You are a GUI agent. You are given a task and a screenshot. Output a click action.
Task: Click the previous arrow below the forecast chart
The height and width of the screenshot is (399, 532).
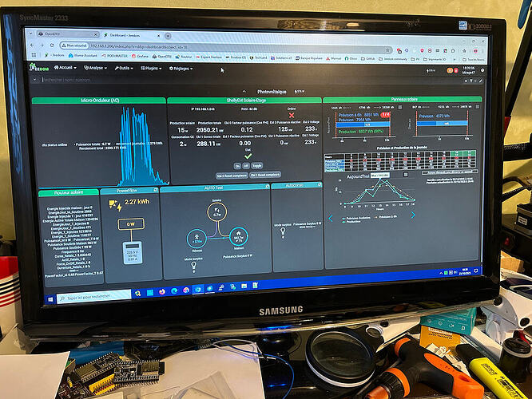click(331, 219)
